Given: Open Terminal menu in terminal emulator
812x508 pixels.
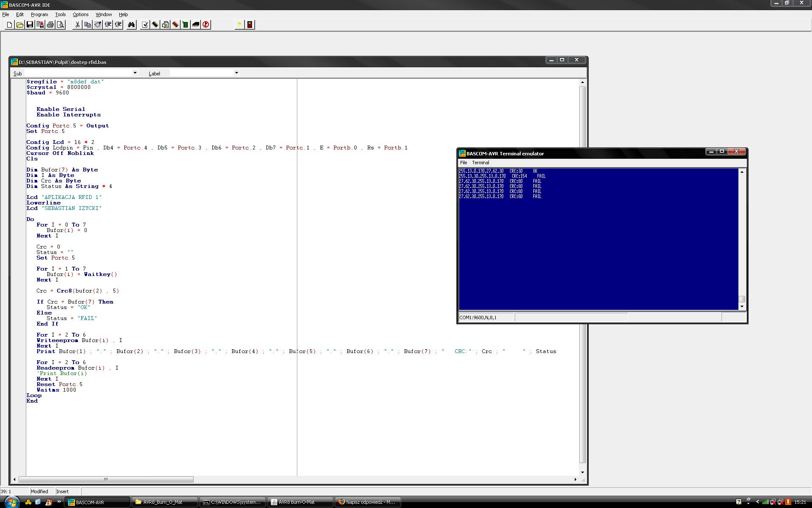Looking at the screenshot, I should (x=480, y=163).
